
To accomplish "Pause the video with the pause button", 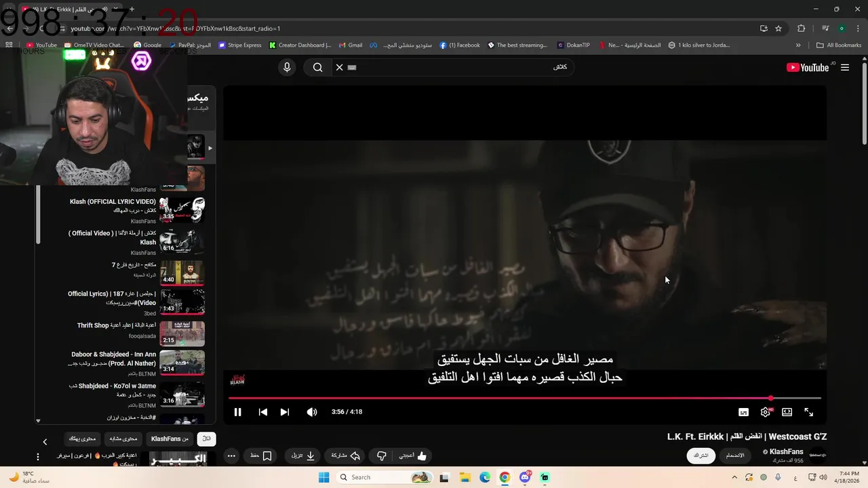I will tap(237, 412).
